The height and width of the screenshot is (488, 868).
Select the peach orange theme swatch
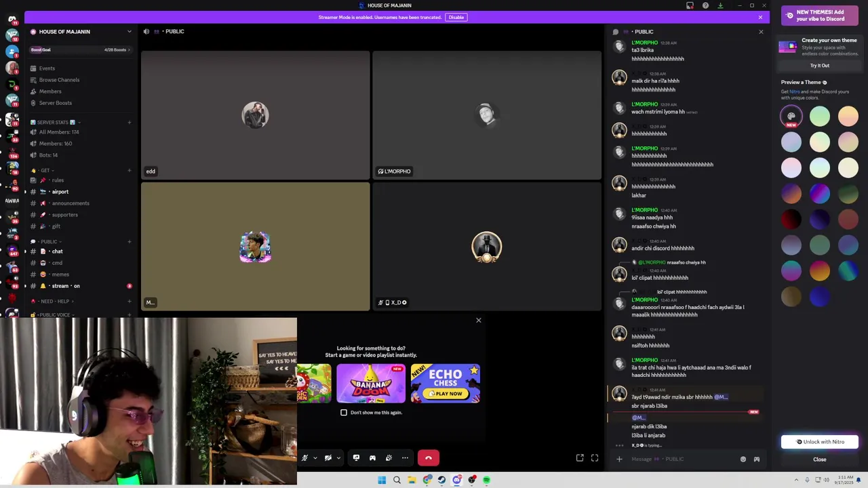click(x=848, y=117)
